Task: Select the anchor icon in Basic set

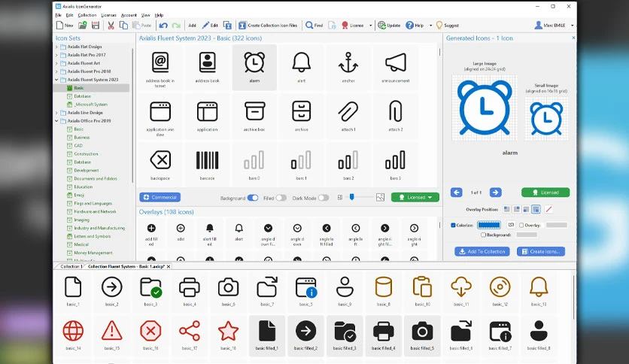Action: [348, 67]
